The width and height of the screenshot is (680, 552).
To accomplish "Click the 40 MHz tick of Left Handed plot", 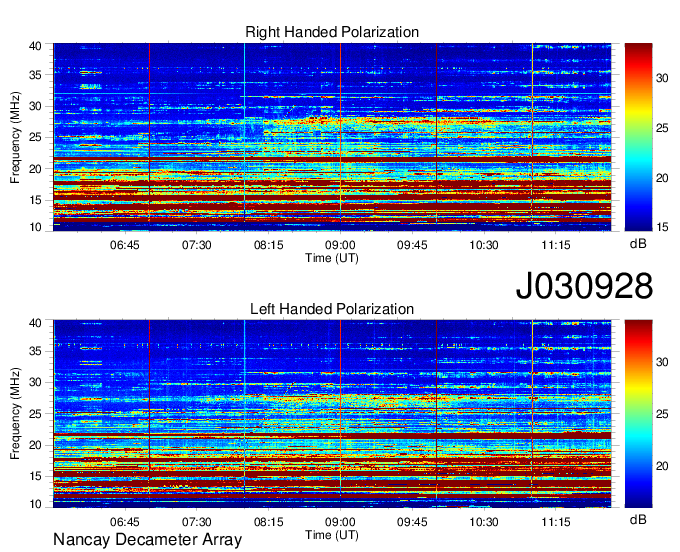I will point(35,323).
